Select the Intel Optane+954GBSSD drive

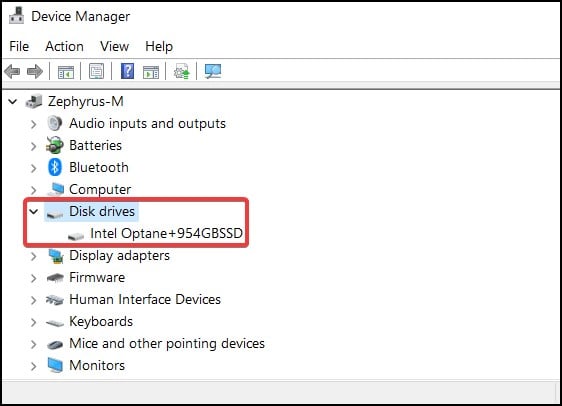point(167,233)
